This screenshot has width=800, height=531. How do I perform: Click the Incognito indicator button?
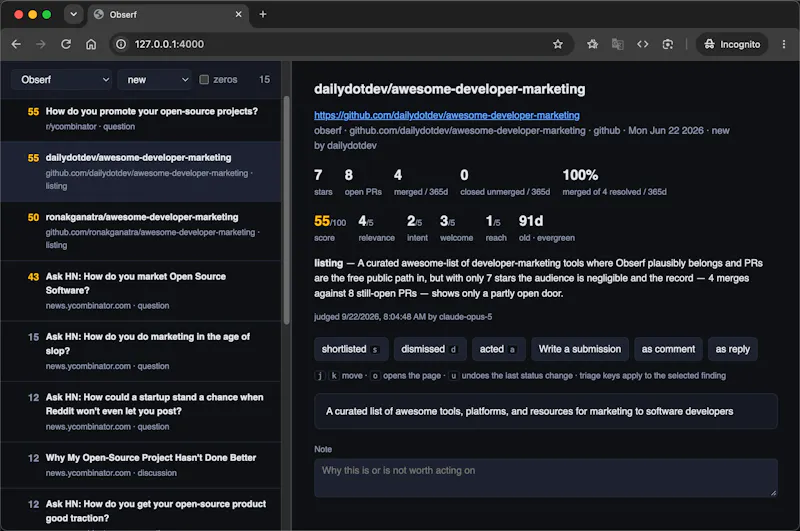point(732,44)
